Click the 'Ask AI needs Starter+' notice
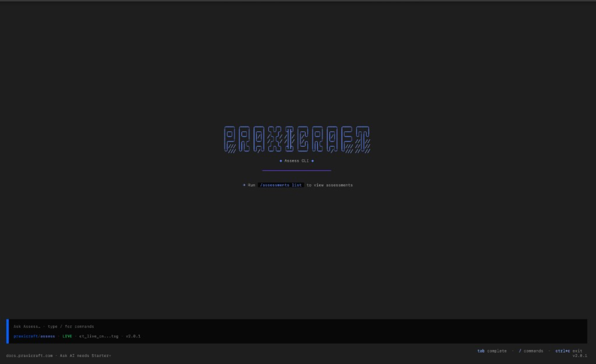 [86, 355]
